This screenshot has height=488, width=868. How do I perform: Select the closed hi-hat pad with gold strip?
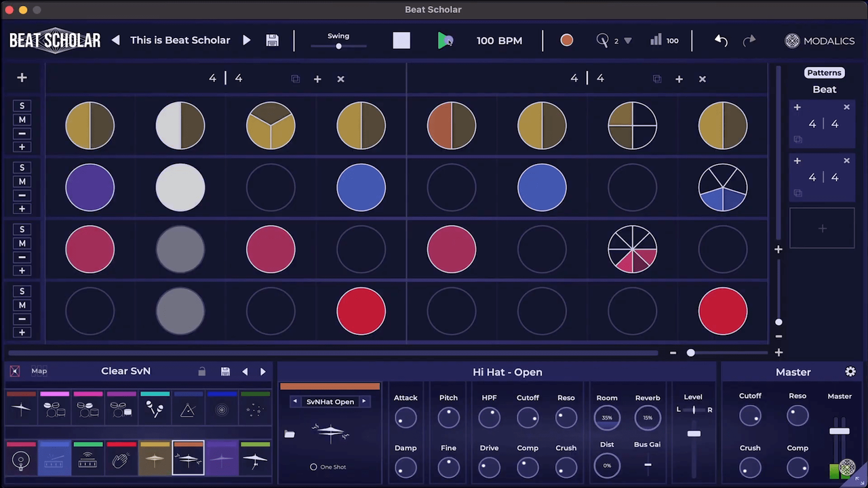[155, 458]
